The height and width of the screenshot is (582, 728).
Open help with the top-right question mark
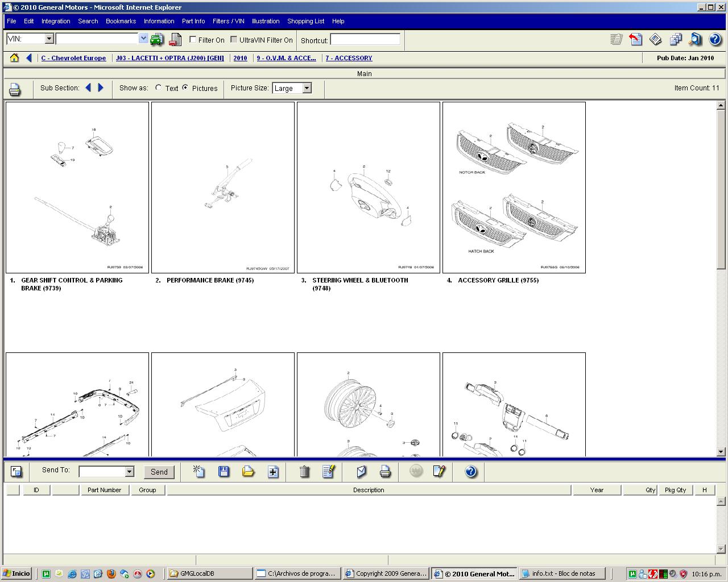point(715,39)
